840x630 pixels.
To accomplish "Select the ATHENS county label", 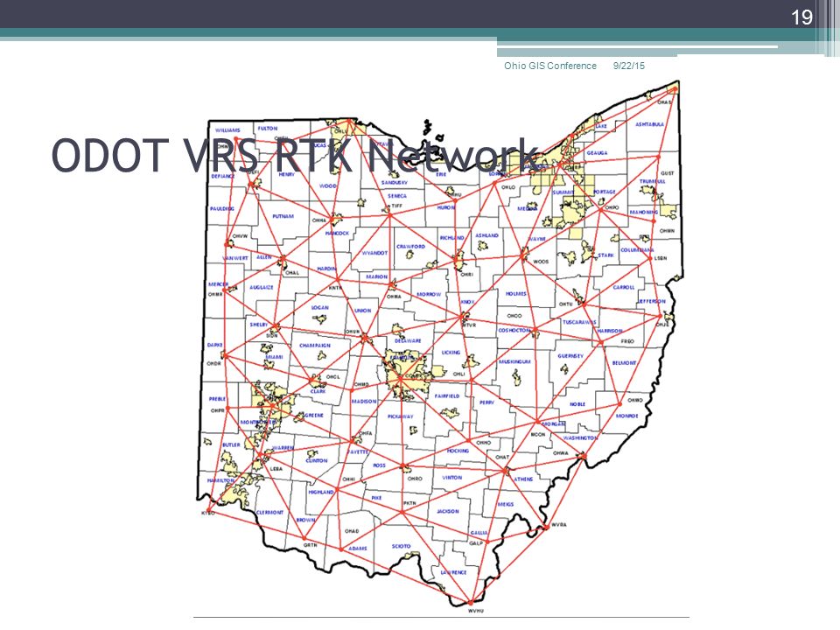I will coord(523,479).
